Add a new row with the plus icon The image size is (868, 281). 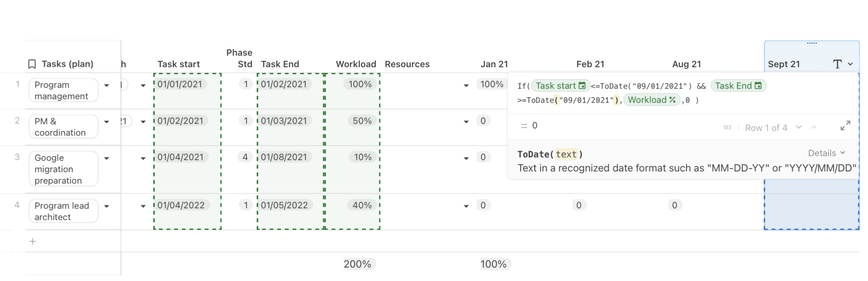click(x=33, y=241)
